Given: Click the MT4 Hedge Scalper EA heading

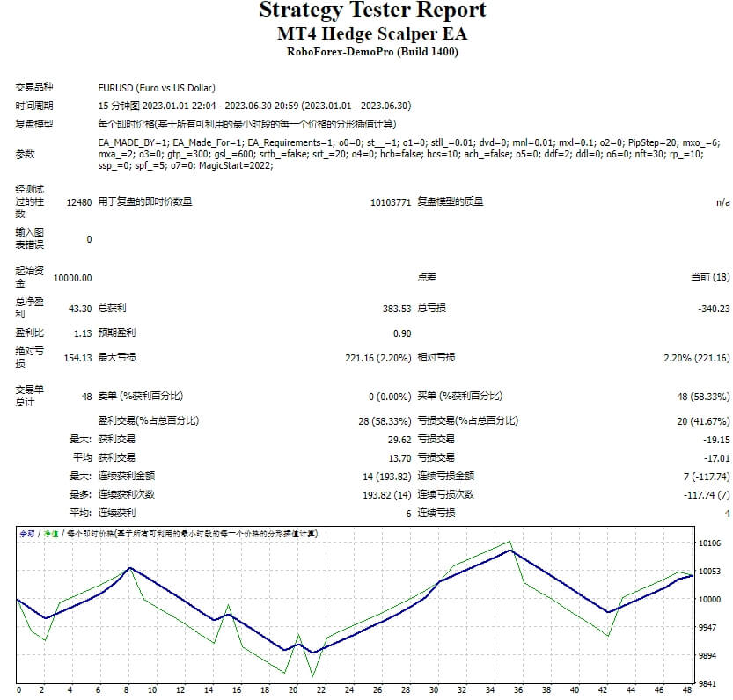Looking at the screenshot, I should click(366, 33).
